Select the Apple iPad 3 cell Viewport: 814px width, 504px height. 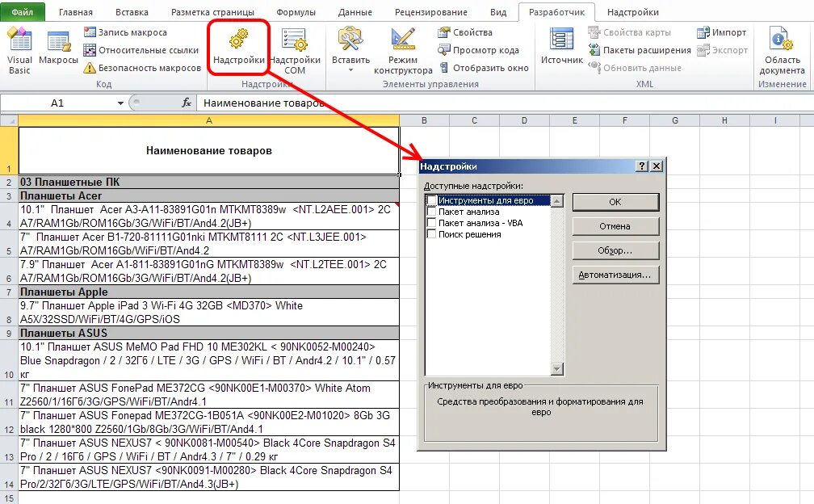208,313
